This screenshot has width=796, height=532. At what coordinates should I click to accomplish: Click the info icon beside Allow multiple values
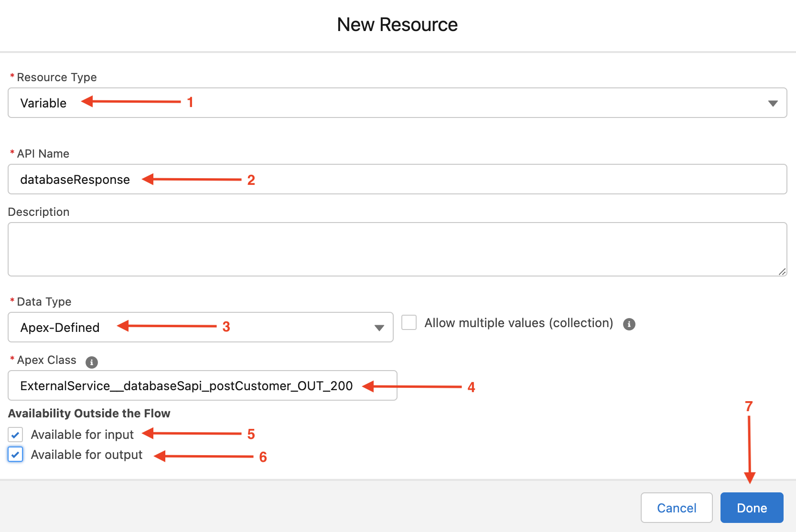click(x=629, y=324)
